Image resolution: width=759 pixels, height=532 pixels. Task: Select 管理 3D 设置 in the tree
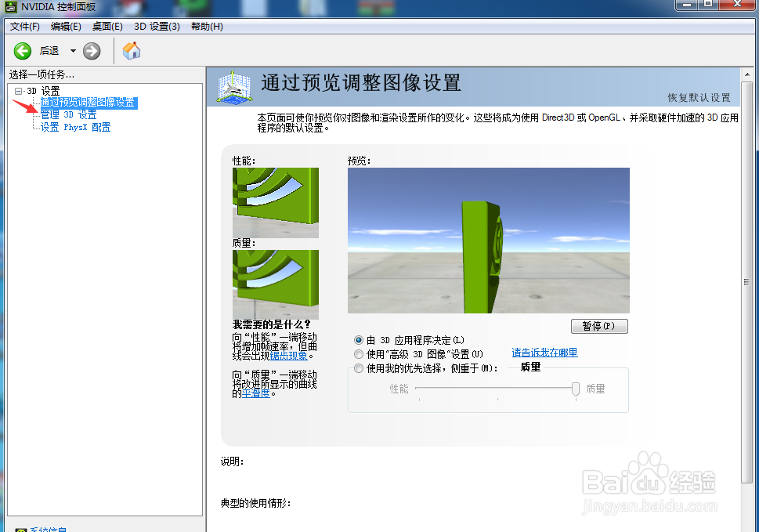(x=68, y=114)
